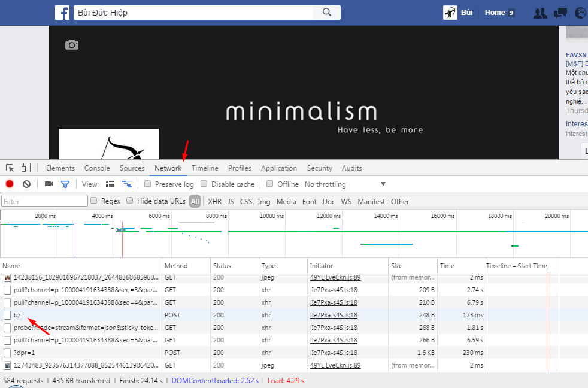Click the Timeline – Start Time column header
The width and height of the screenshot is (588, 388).
pyautogui.click(x=516, y=266)
